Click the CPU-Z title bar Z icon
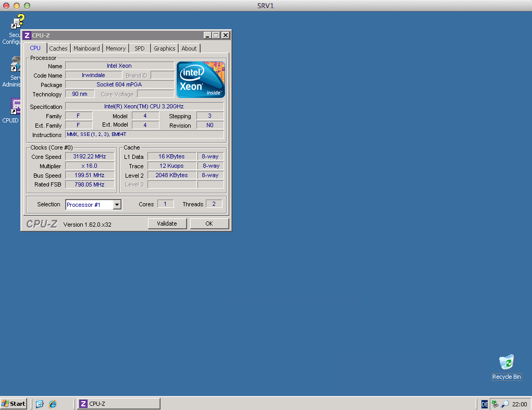 point(27,35)
